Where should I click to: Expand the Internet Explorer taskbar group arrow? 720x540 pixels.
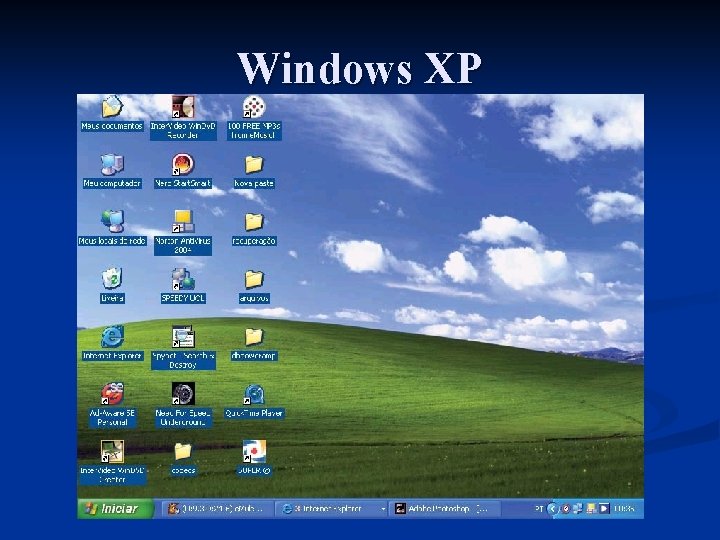[383, 509]
